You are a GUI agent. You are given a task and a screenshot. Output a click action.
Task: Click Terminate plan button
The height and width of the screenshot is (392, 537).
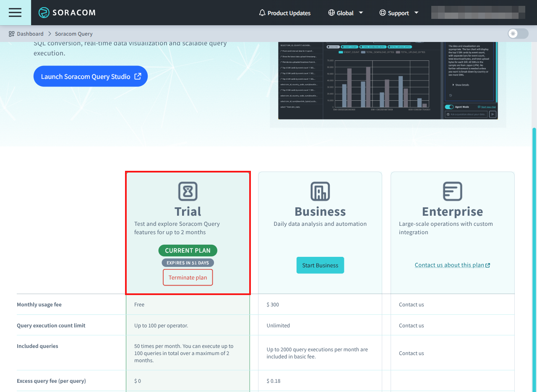(188, 277)
